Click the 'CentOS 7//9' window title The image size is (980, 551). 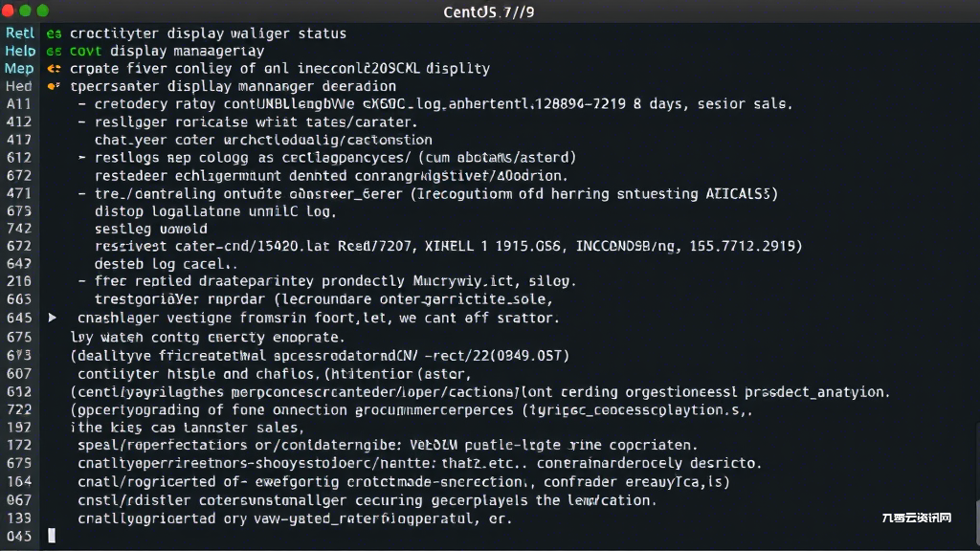click(x=489, y=11)
